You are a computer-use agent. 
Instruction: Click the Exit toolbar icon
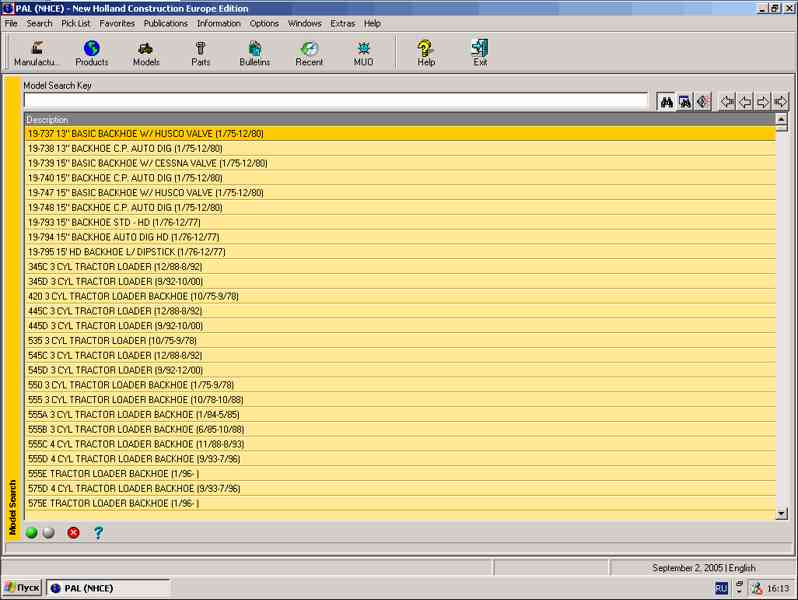[480, 53]
